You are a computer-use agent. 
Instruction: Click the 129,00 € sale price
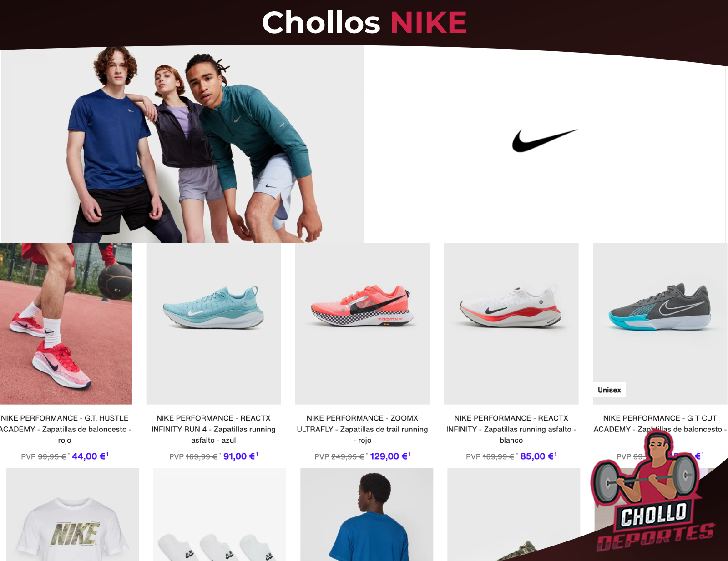point(390,456)
